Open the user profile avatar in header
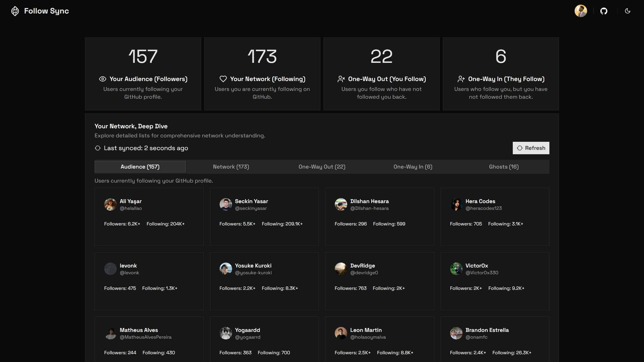Viewport: 644px width, 362px height. 581,11
